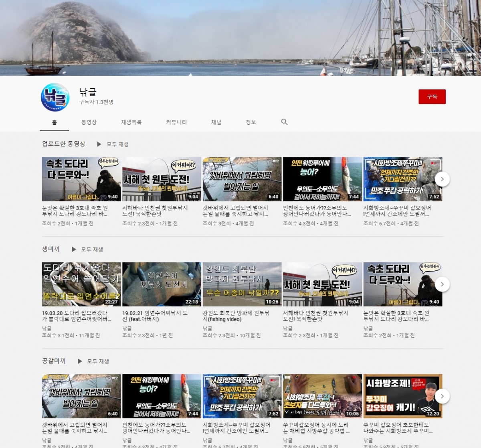Image resolution: width=481 pixels, height=448 pixels.
Task: Open the 속초 도다리 video thumbnail in uploads
Action: coord(81,179)
